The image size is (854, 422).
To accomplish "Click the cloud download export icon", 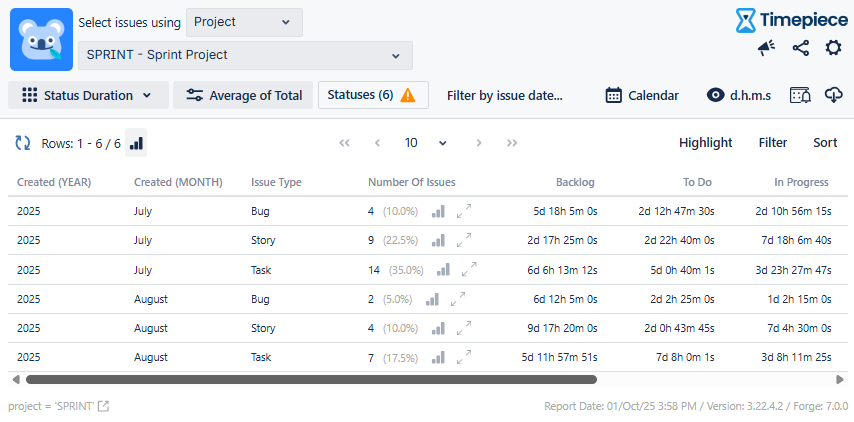I will click(833, 95).
